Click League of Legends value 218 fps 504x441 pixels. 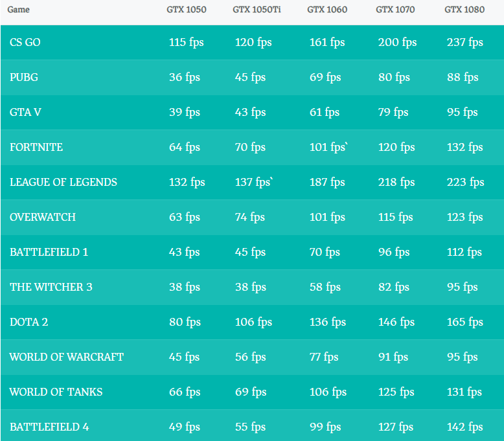pyautogui.click(x=396, y=183)
